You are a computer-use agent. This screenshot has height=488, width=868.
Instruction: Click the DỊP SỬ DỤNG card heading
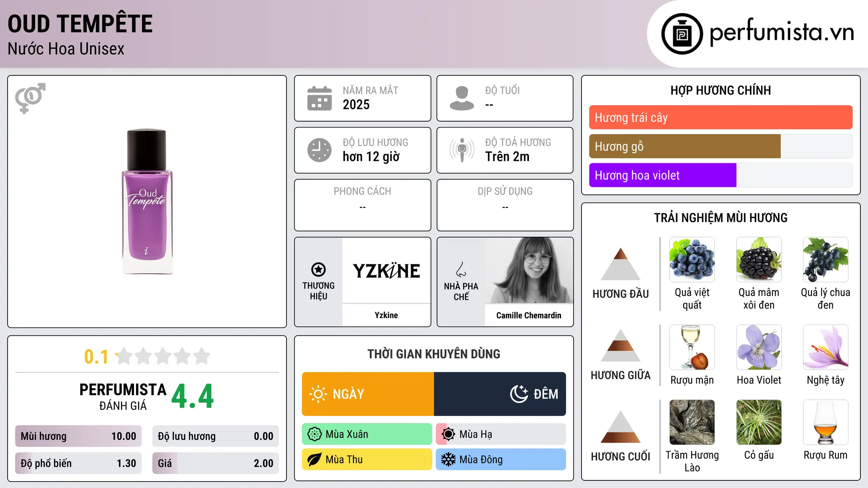pos(505,191)
